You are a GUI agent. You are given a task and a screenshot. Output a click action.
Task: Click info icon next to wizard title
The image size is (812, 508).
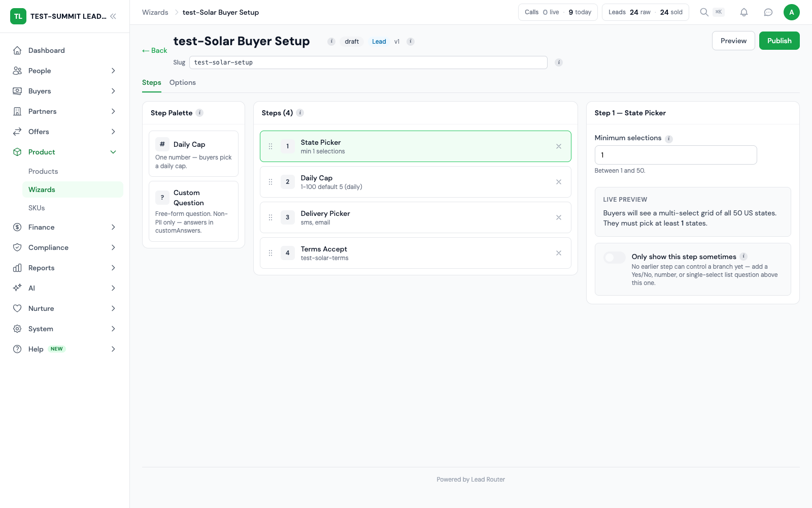331,42
